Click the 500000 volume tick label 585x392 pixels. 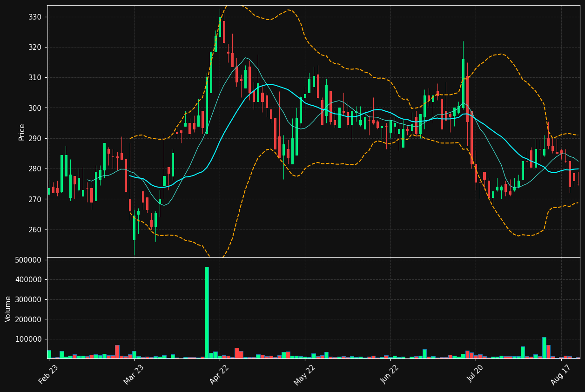(29, 260)
